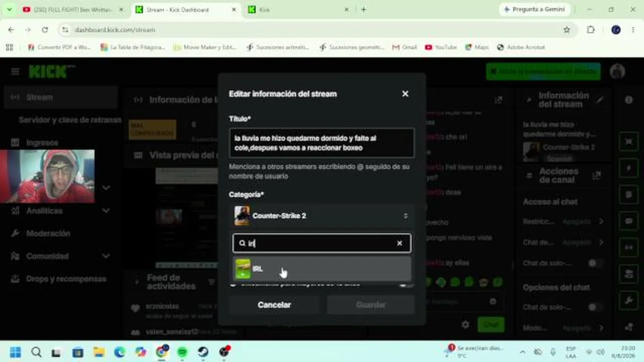The image size is (644, 362).
Task: Open the YouTube bookmark
Action: (441, 47)
